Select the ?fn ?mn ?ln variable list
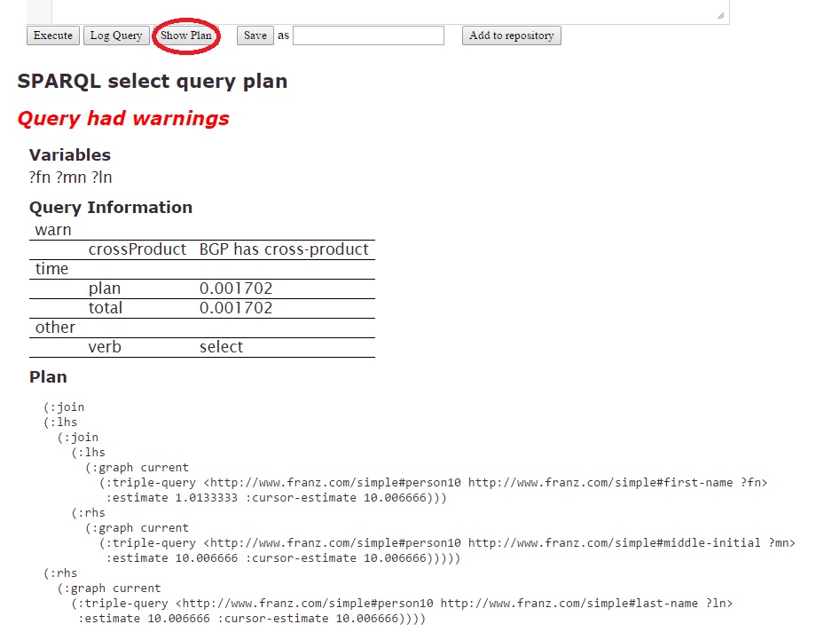Screen dimensions: 840x640 click(71, 177)
